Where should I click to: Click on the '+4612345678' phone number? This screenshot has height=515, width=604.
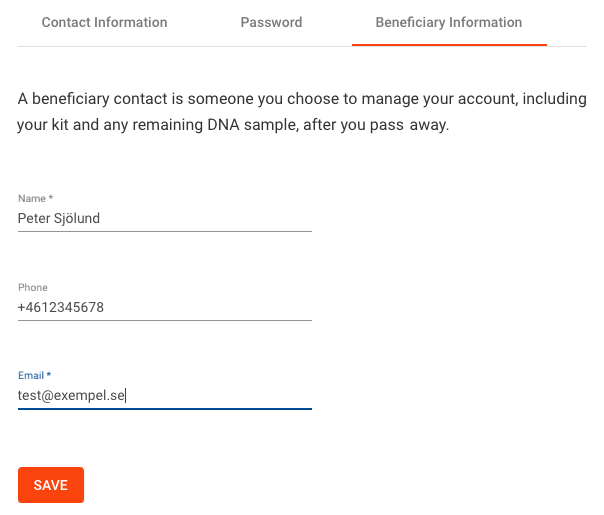click(x=61, y=308)
